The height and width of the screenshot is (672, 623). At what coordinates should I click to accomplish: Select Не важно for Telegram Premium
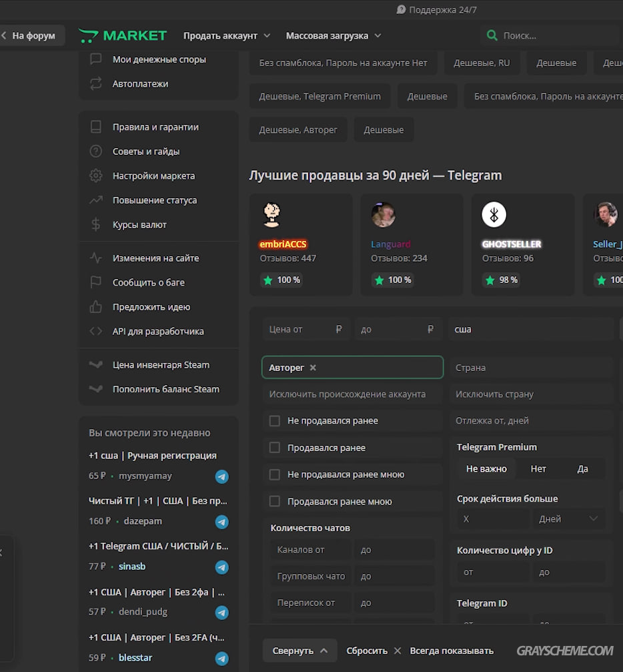click(x=486, y=469)
